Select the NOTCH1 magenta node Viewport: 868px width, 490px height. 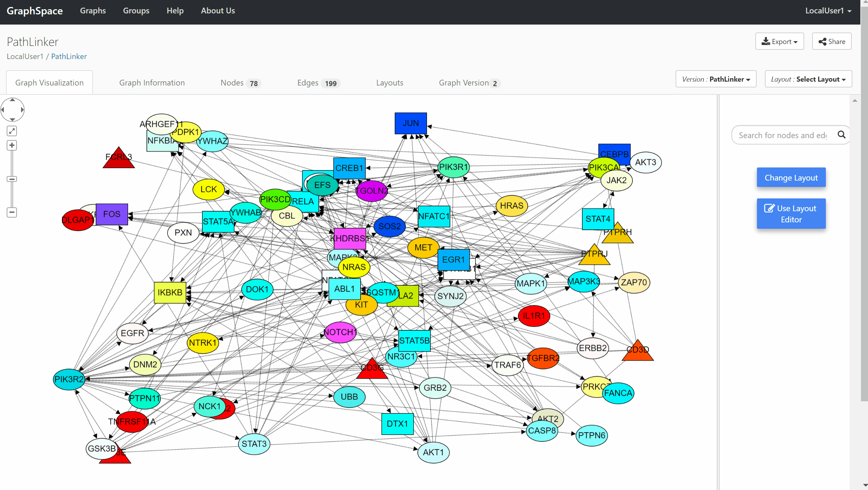click(x=340, y=332)
